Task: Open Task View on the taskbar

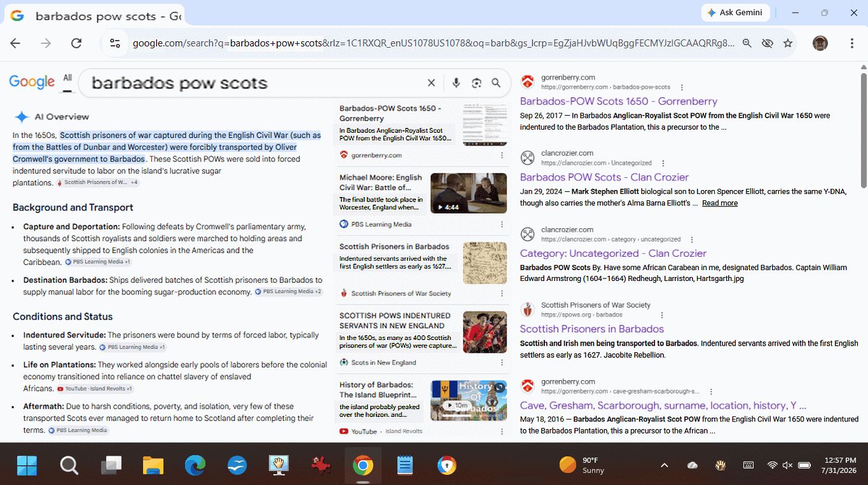Action: 111,465
